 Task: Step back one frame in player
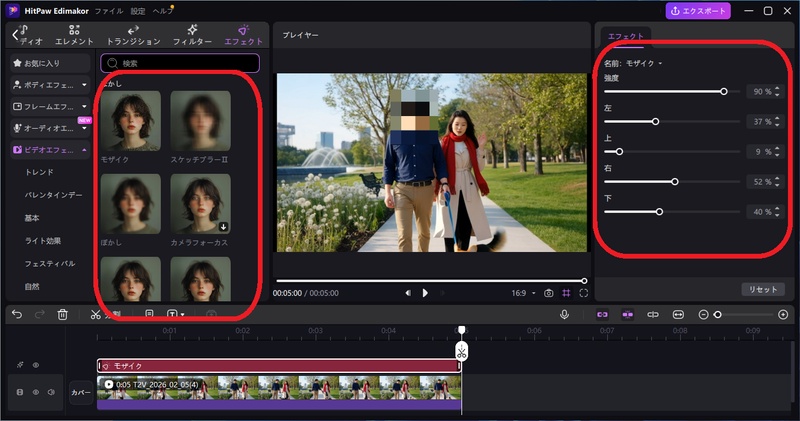pyautogui.click(x=408, y=293)
